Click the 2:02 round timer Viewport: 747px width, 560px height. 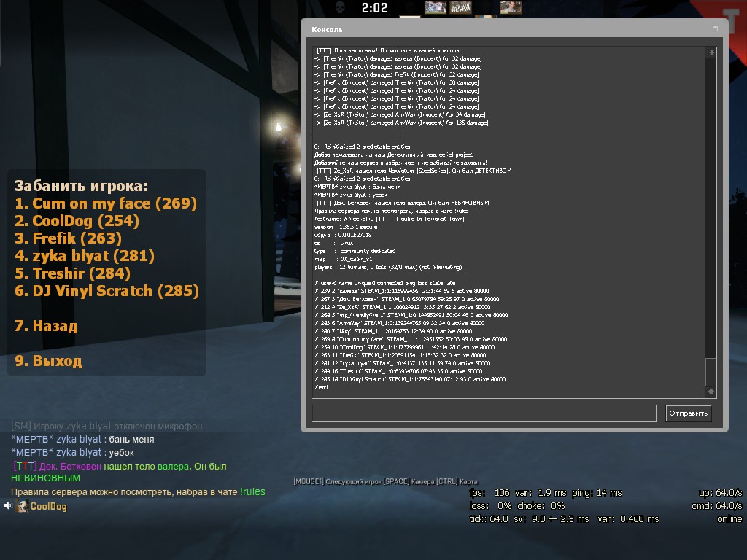[374, 8]
